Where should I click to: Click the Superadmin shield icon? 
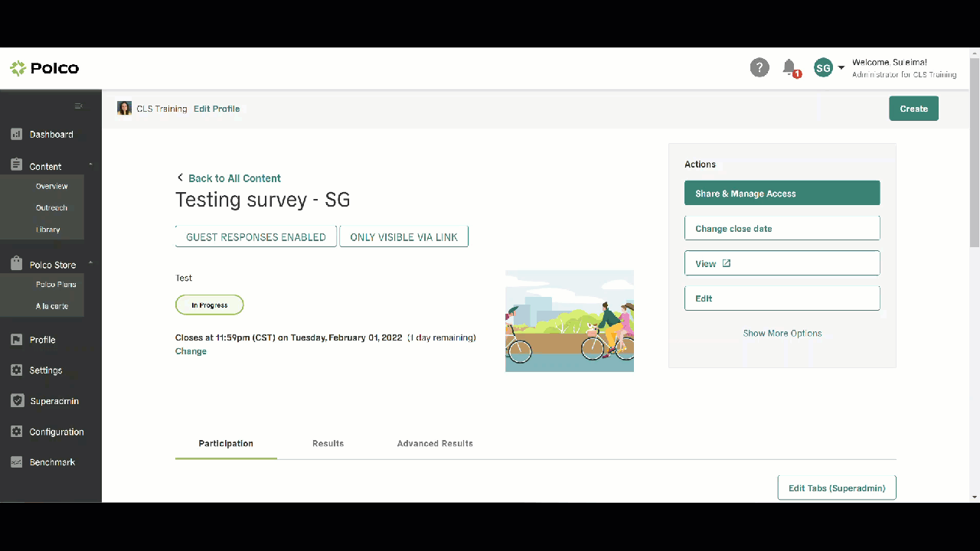click(x=16, y=401)
